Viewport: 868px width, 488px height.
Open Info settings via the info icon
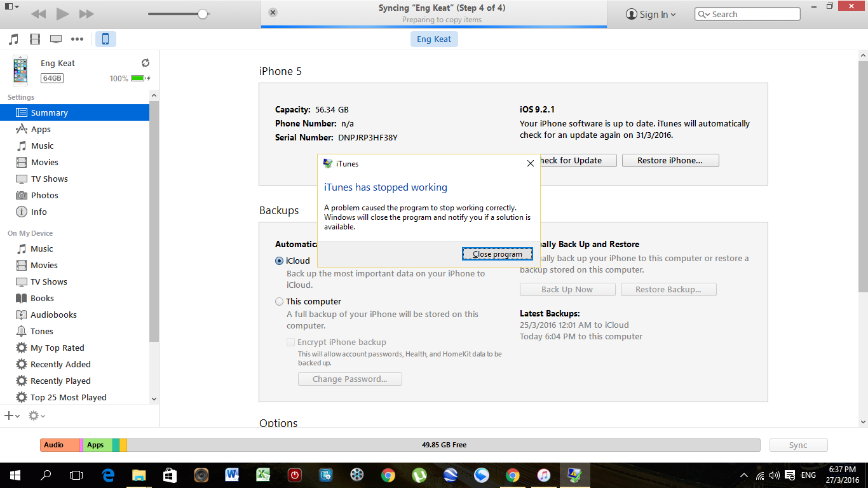(22, 212)
